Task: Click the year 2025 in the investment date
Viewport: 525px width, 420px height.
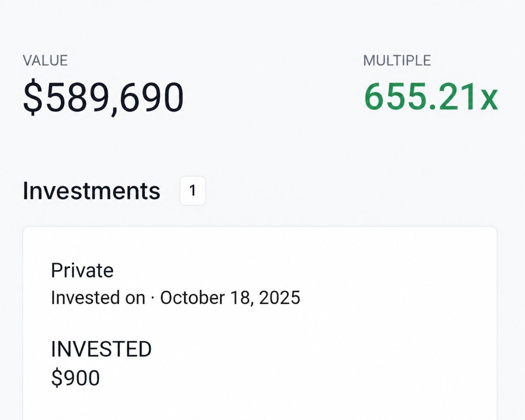Action: [280, 298]
